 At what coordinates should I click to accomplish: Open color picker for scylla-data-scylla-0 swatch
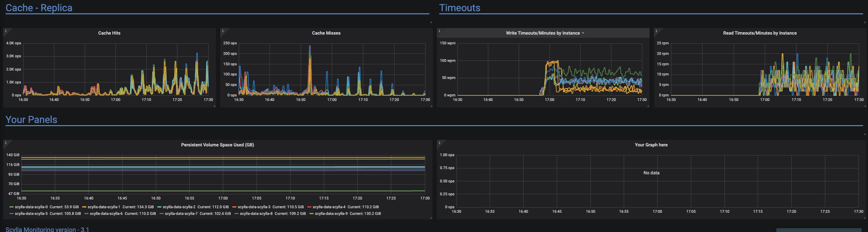click(x=12, y=207)
